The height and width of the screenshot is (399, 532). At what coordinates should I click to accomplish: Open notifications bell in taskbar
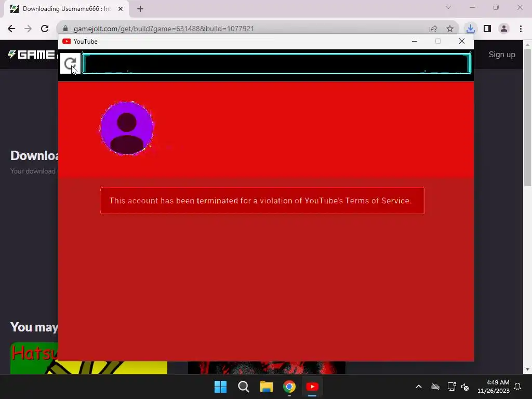point(517,387)
